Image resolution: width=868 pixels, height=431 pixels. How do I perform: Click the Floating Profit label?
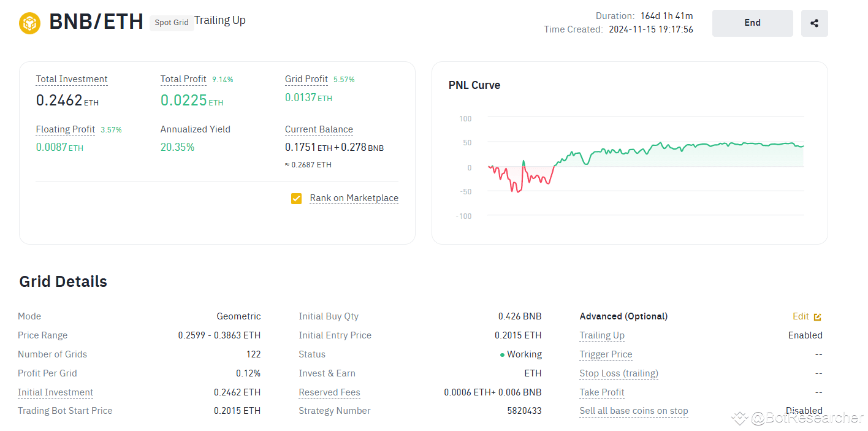66,129
